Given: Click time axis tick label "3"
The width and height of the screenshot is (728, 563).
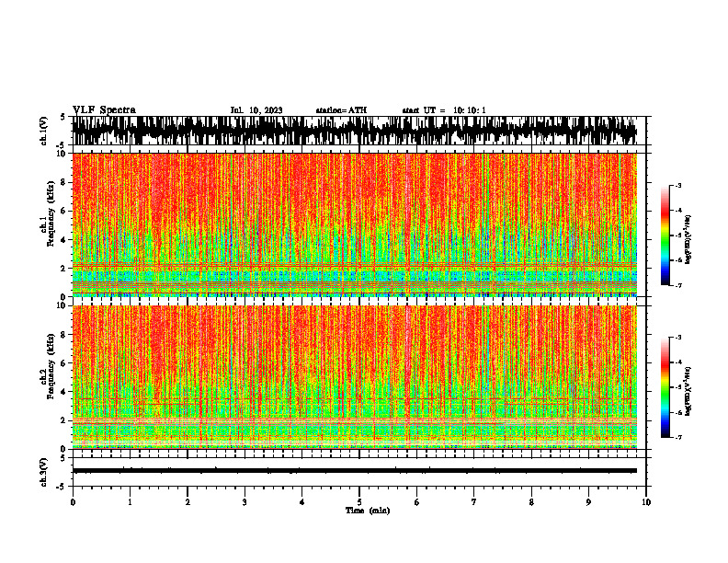Looking at the screenshot, I should (245, 502).
